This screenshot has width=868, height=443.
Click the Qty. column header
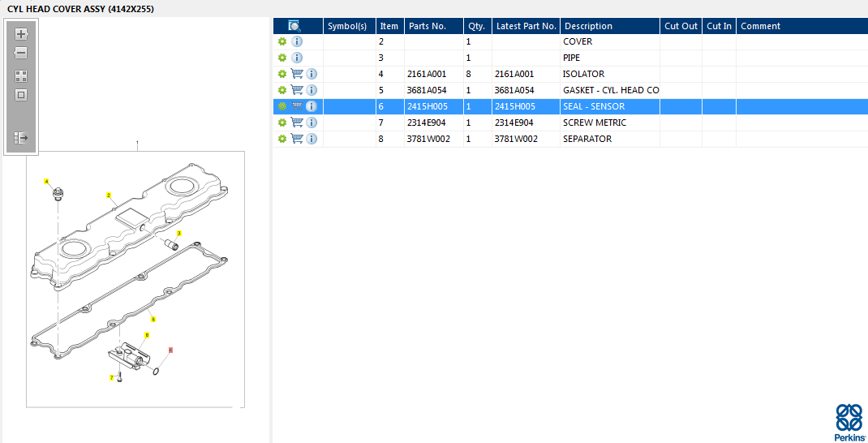[478, 26]
